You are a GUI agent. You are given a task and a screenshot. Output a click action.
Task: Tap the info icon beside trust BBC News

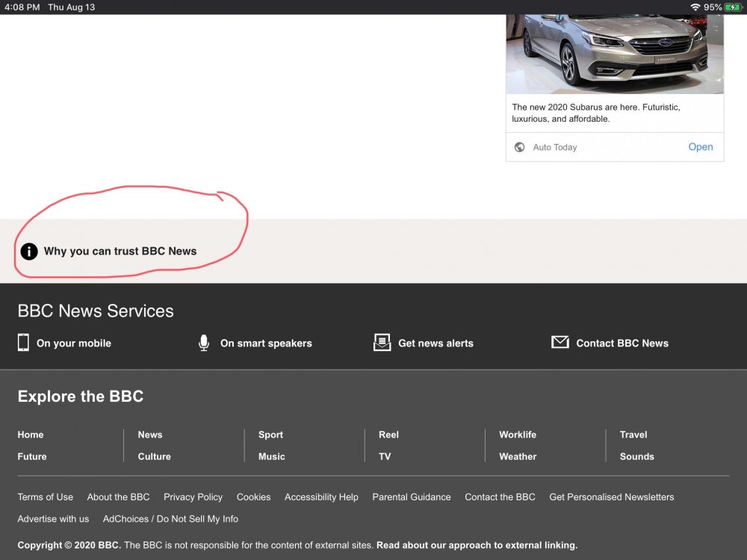click(29, 252)
